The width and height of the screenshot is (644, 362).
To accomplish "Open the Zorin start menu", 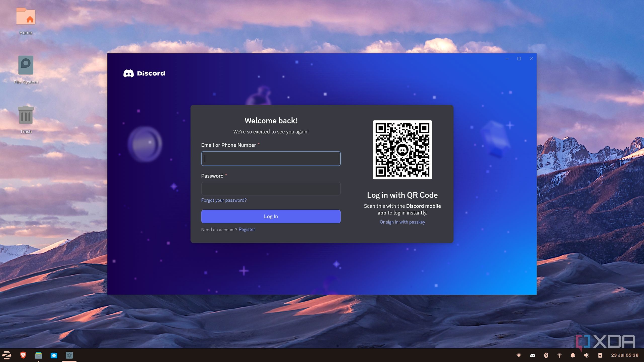I will tap(7, 355).
